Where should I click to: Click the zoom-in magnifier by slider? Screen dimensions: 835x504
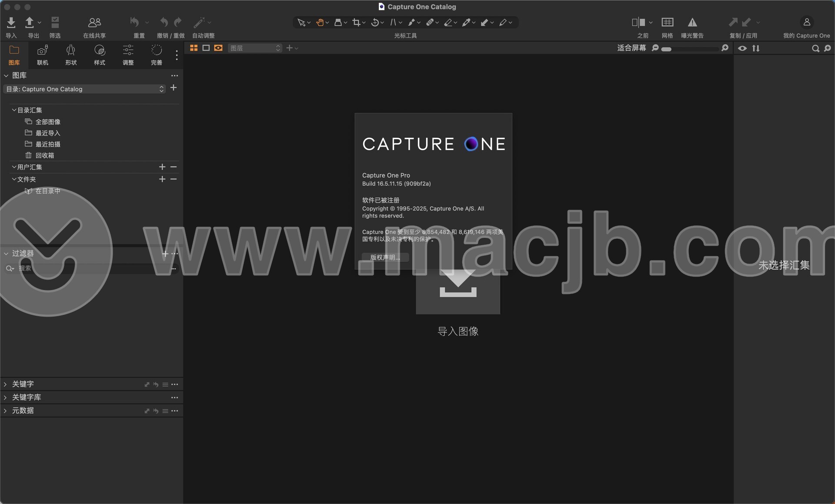click(x=725, y=48)
